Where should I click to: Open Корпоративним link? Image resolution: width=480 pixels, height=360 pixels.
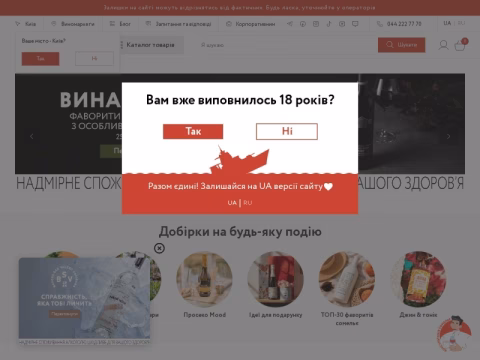pos(251,24)
